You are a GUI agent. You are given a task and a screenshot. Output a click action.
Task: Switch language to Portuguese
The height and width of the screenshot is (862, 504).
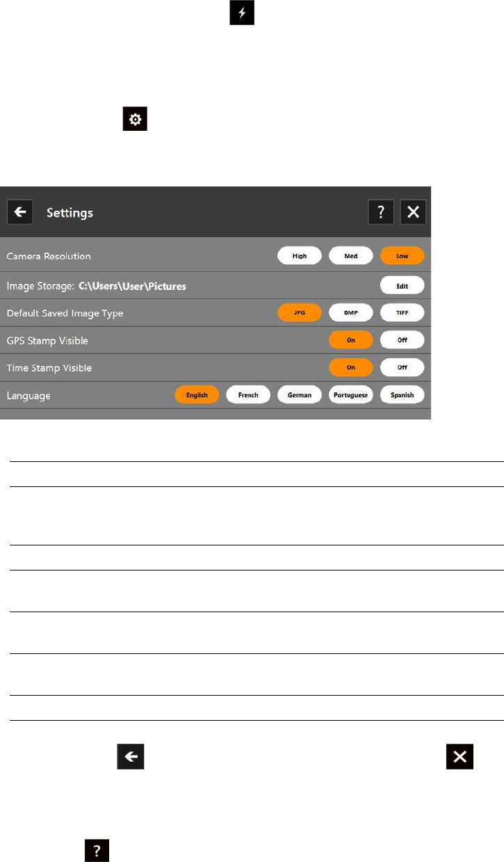[x=351, y=395]
